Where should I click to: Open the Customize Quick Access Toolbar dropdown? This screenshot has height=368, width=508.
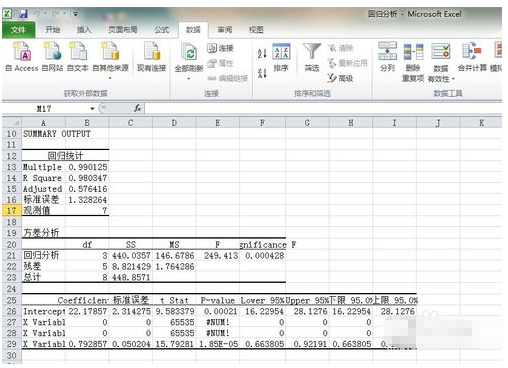click(76, 14)
